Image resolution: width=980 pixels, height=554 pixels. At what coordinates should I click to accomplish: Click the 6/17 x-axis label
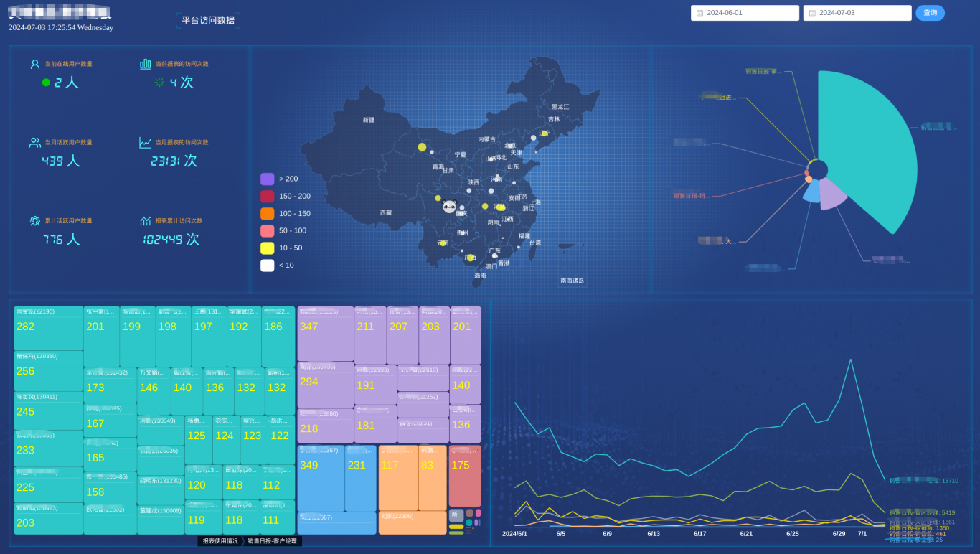700,534
